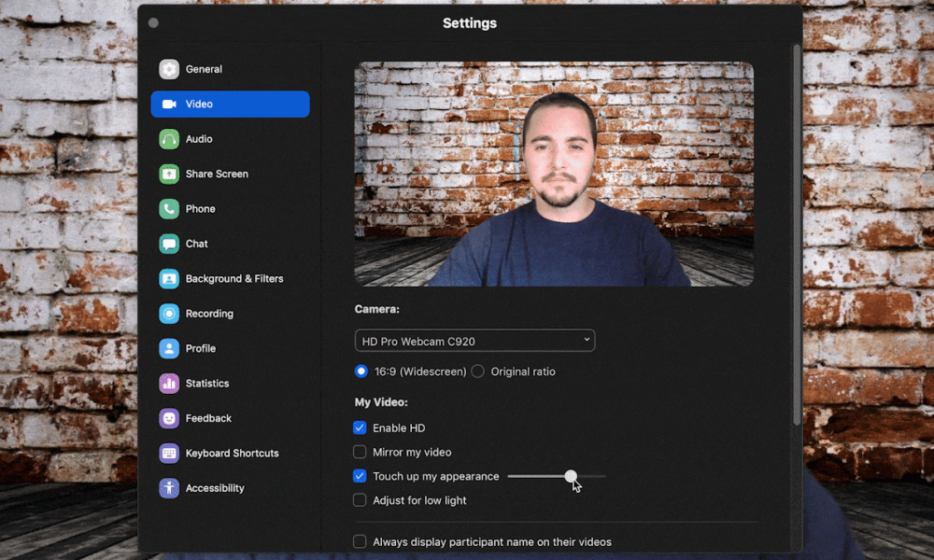Click the touch up appearance slider handle
934x560 pixels.
(x=571, y=476)
